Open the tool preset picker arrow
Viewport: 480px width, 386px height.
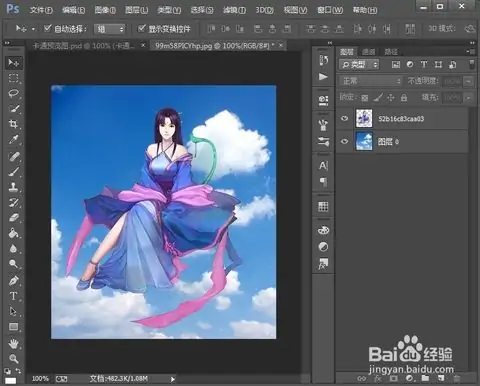click(x=33, y=29)
